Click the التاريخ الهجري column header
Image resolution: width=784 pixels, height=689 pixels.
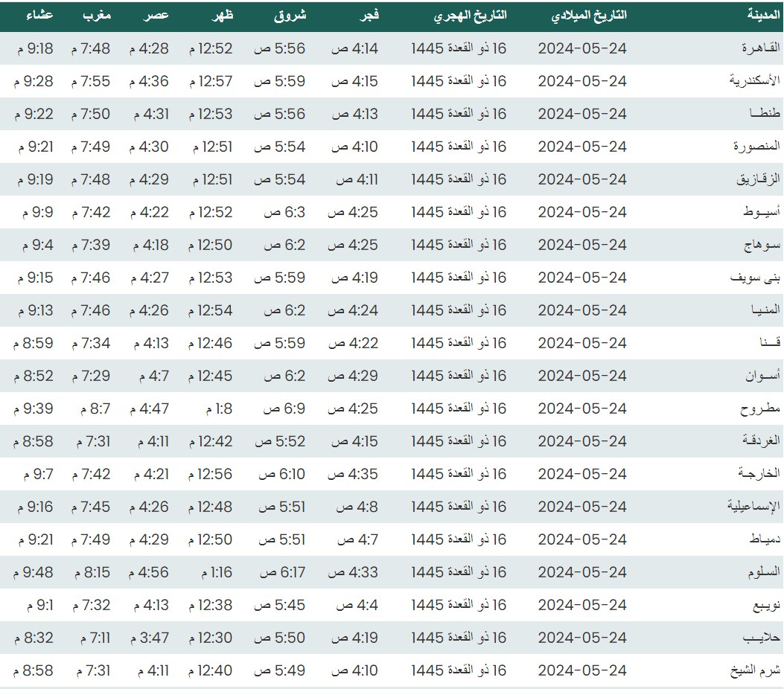(470, 16)
